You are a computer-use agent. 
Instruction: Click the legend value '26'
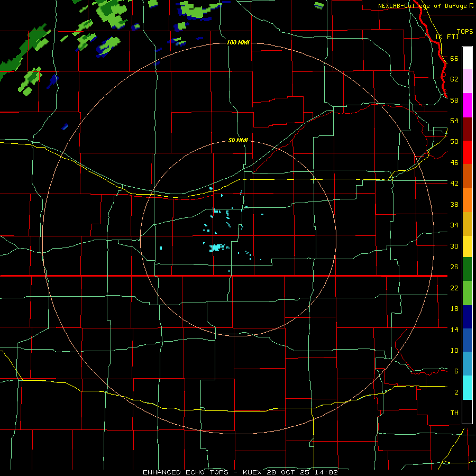pos(454,267)
